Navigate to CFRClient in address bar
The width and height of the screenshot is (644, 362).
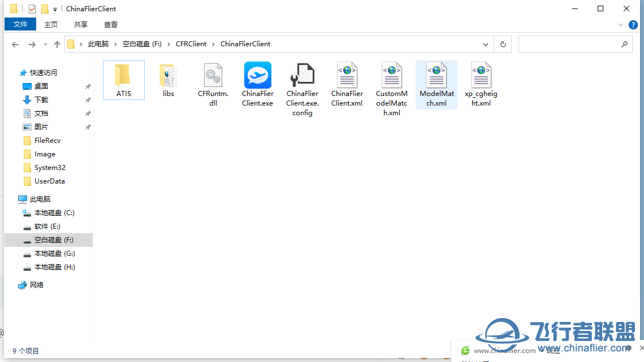(191, 44)
